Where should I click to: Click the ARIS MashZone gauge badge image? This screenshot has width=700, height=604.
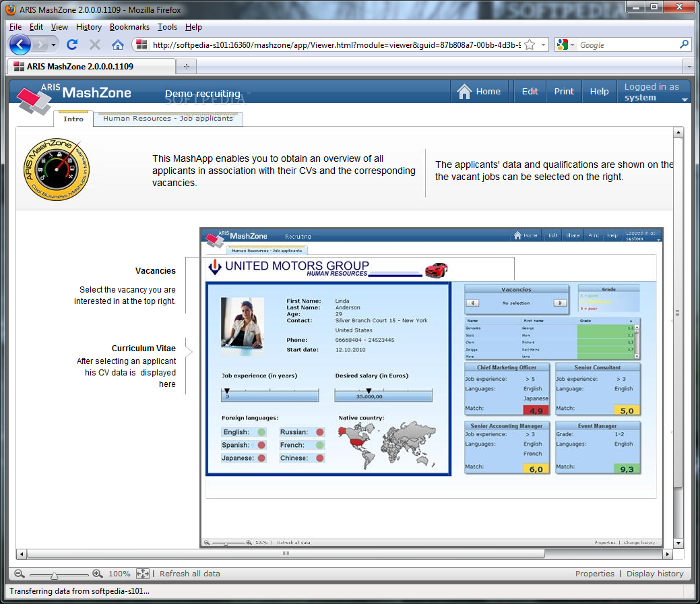[56, 169]
